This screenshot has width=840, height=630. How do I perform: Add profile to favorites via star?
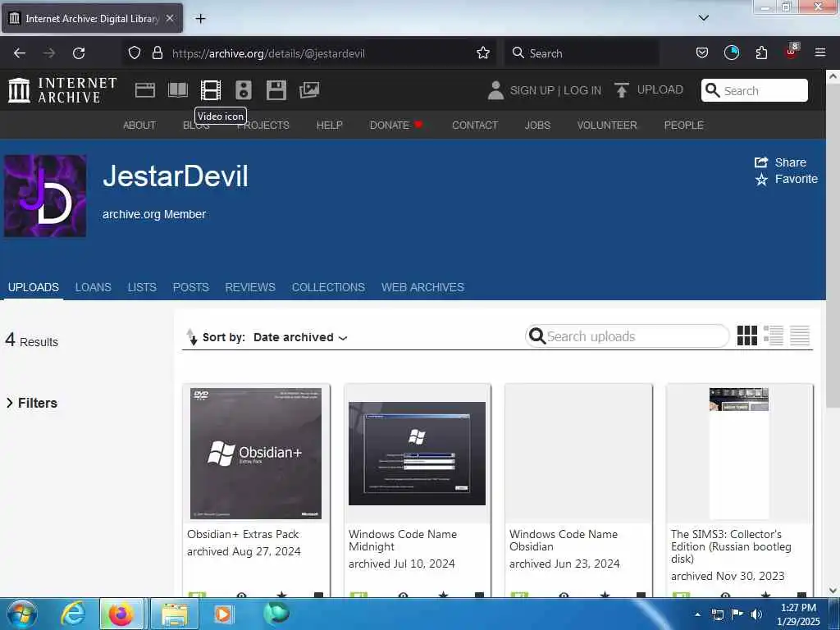761,180
